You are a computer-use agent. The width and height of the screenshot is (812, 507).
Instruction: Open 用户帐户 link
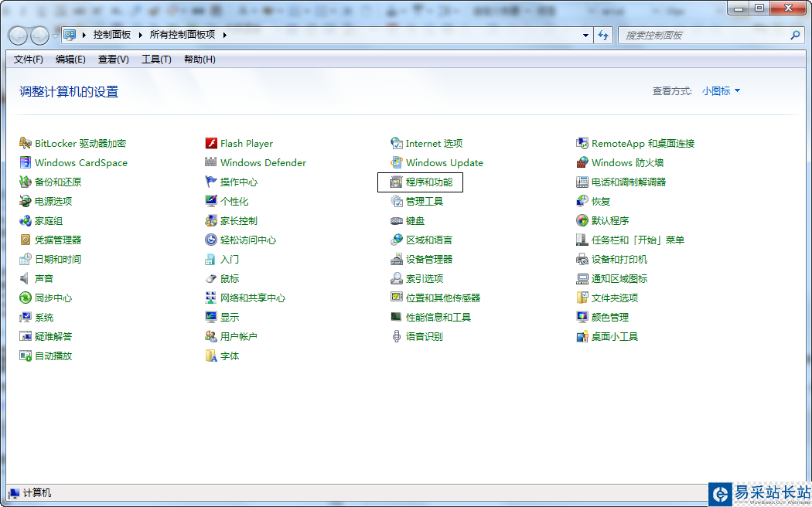(x=239, y=337)
